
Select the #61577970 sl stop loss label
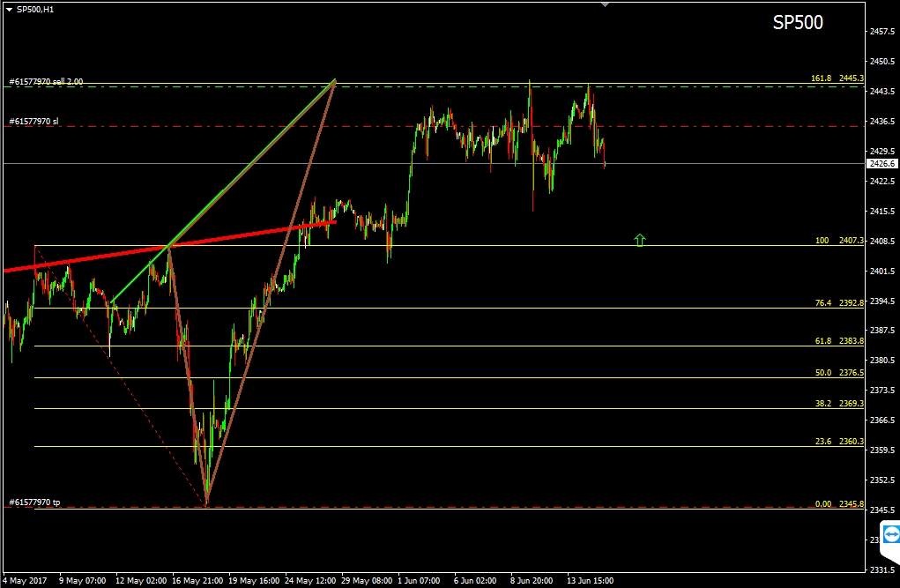click(x=33, y=122)
